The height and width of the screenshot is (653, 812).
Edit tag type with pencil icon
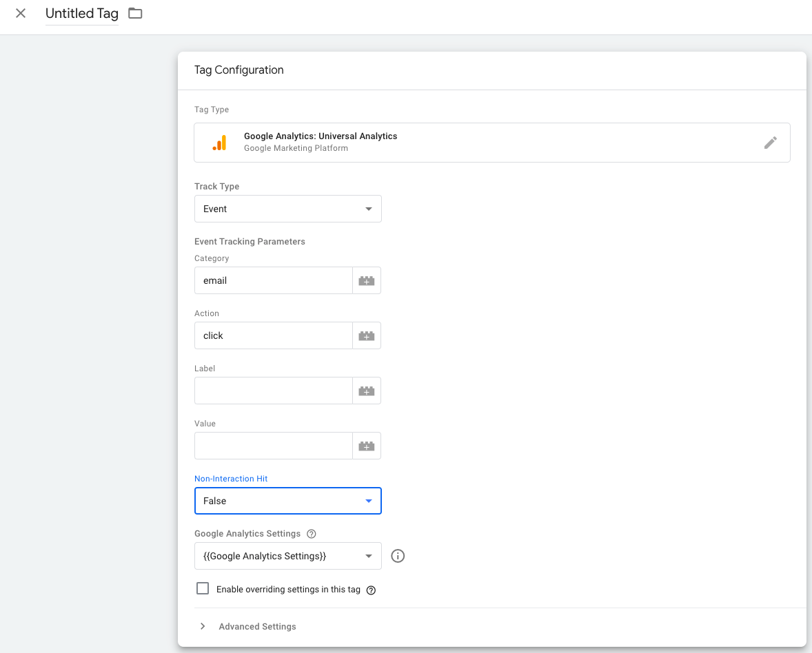[x=770, y=143]
